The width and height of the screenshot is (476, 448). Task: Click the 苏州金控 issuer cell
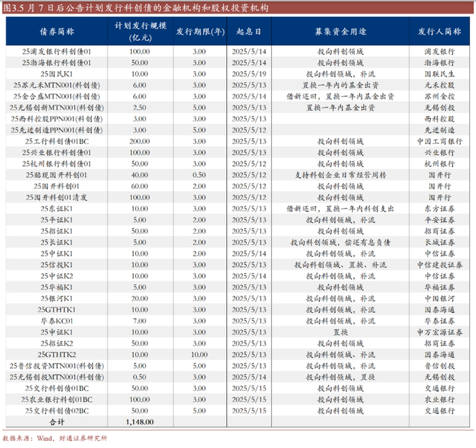tap(439, 97)
